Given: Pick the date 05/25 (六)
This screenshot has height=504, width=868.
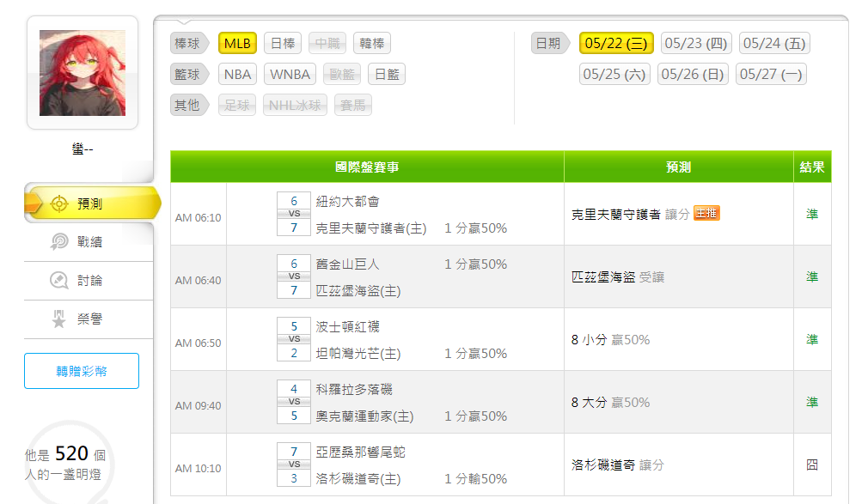Looking at the screenshot, I should pyautogui.click(x=614, y=74).
